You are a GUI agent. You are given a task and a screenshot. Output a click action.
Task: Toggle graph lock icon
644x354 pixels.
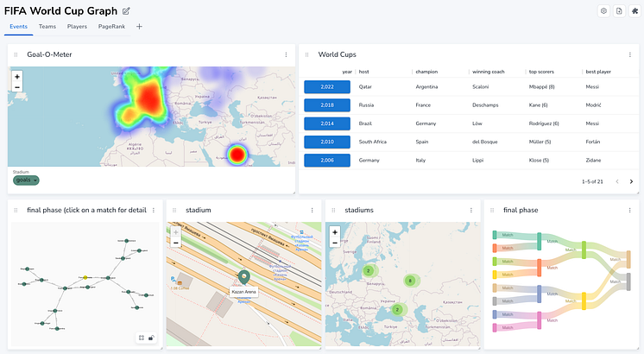pos(151,338)
